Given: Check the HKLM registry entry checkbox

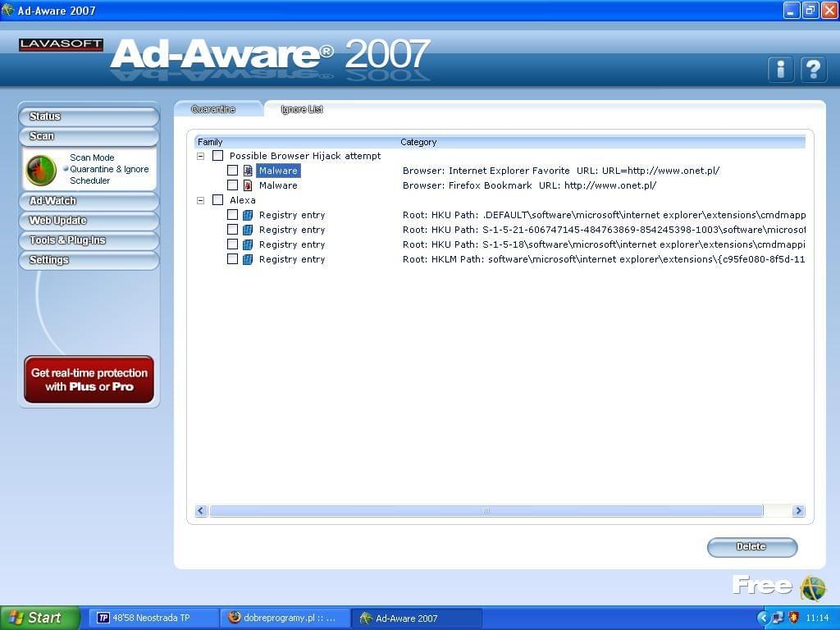Looking at the screenshot, I should click(x=232, y=258).
